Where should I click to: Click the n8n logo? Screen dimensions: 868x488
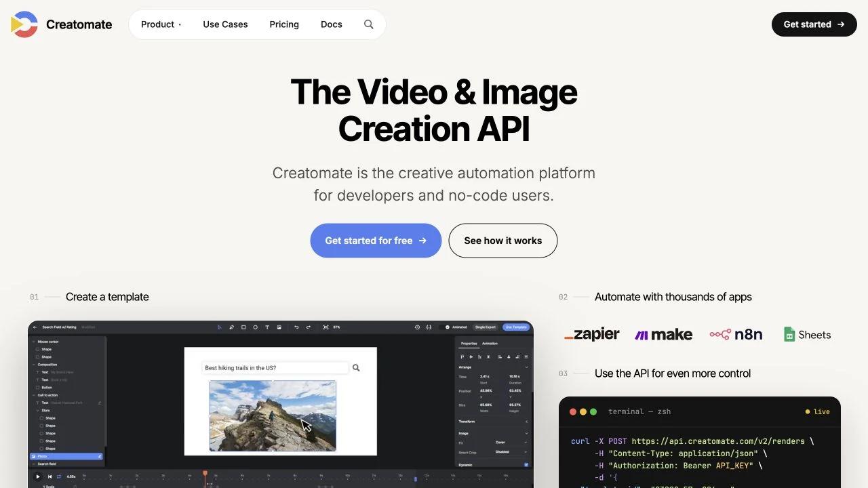[736, 334]
